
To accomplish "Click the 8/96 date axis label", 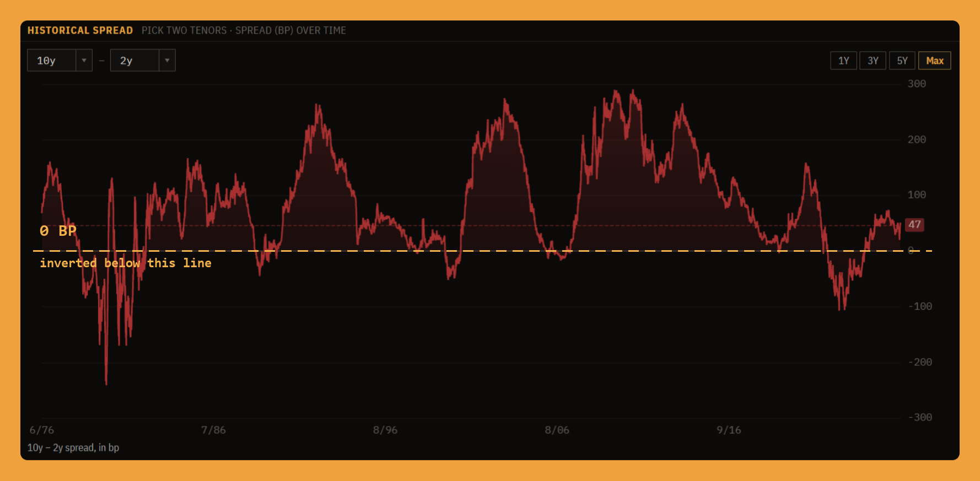I will 385,430.
